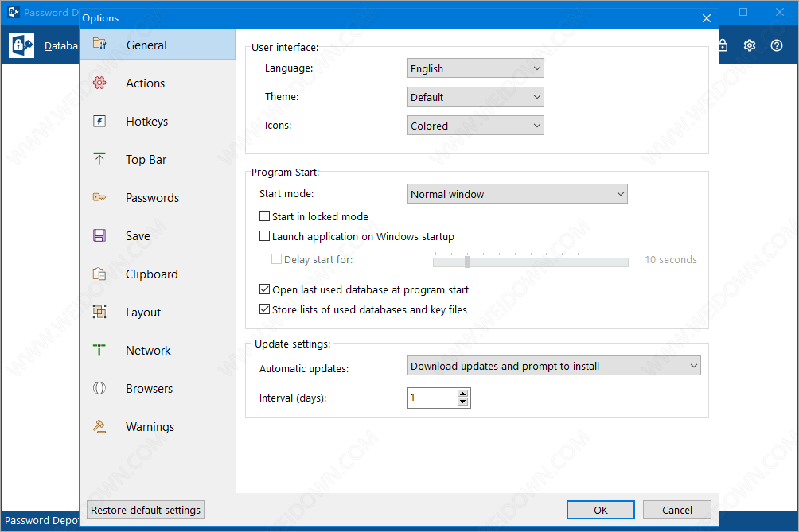Switch to the Actions options page

click(x=158, y=83)
